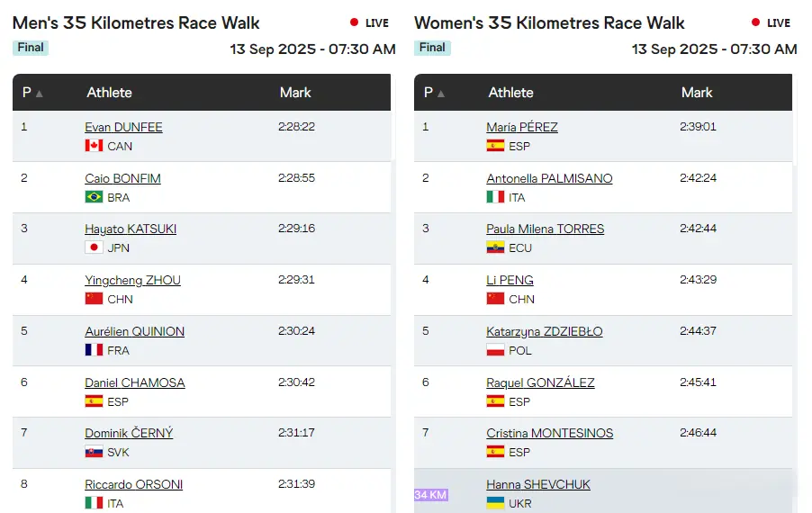812x513 pixels.
Task: Click the Brazil flag next to BRA
Action: tap(94, 197)
